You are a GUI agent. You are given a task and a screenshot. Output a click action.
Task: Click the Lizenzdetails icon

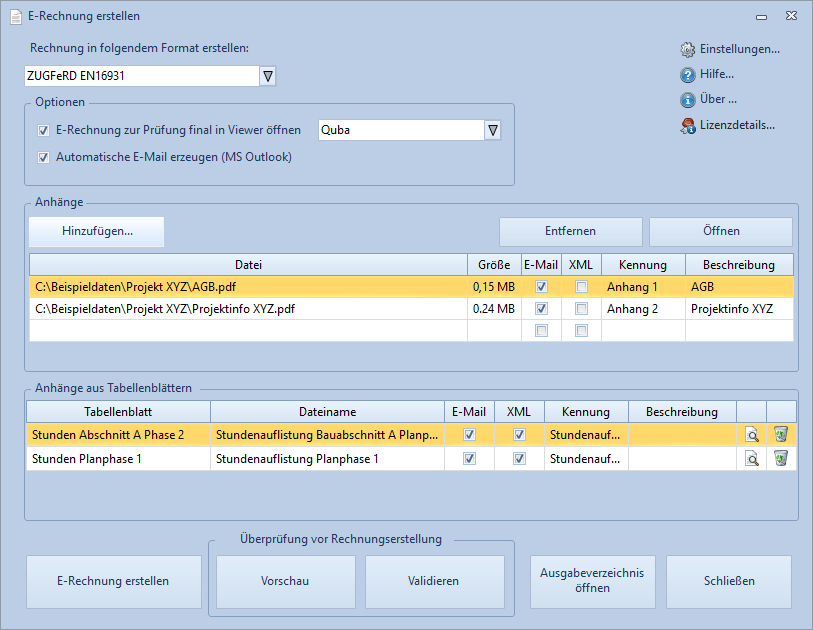coord(688,125)
